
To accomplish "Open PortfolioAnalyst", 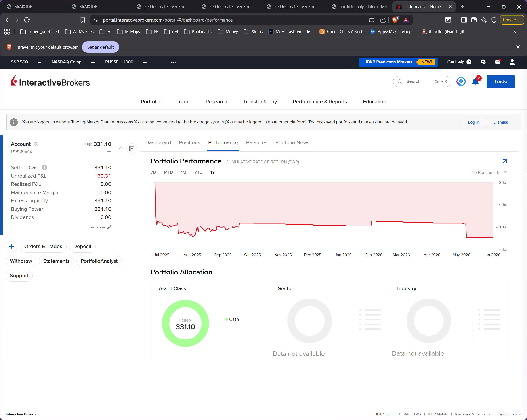I will [99, 261].
